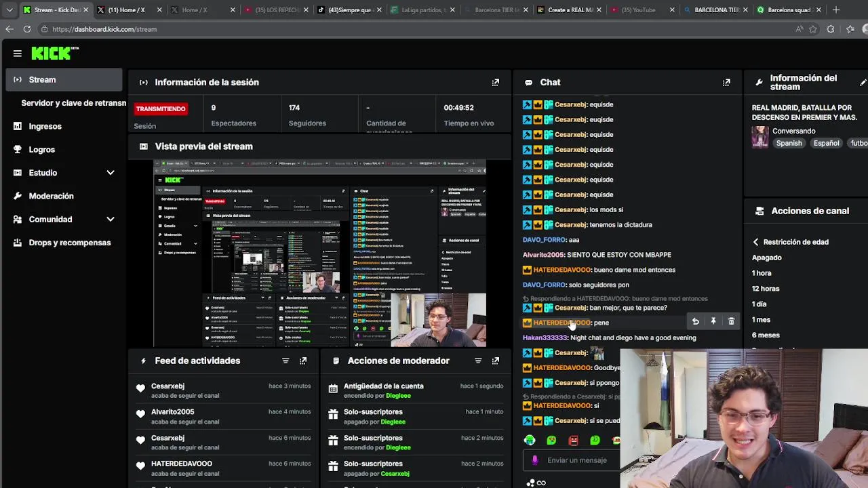Select the 1 hora option
868x488 pixels.
[762, 273]
